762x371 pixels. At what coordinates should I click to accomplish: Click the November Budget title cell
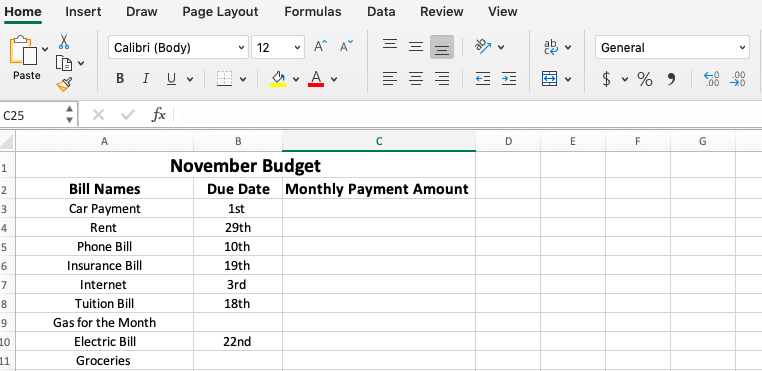[x=245, y=165]
